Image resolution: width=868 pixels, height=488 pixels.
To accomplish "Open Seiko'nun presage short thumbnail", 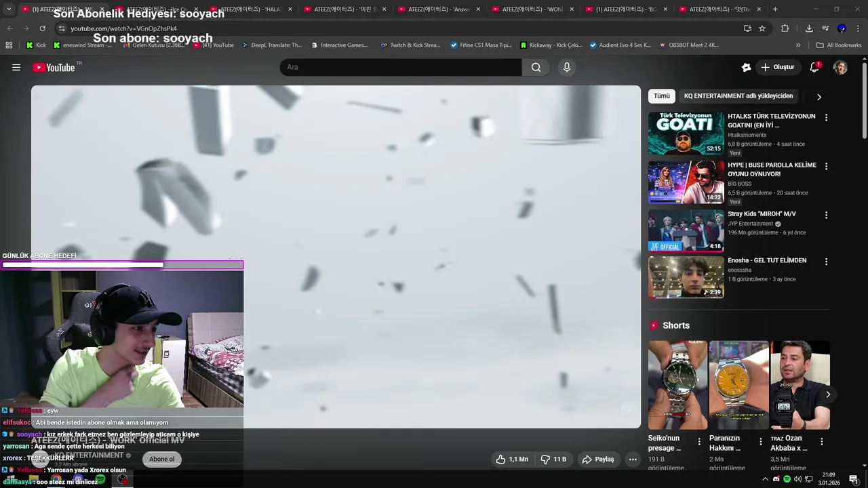I will (677, 385).
